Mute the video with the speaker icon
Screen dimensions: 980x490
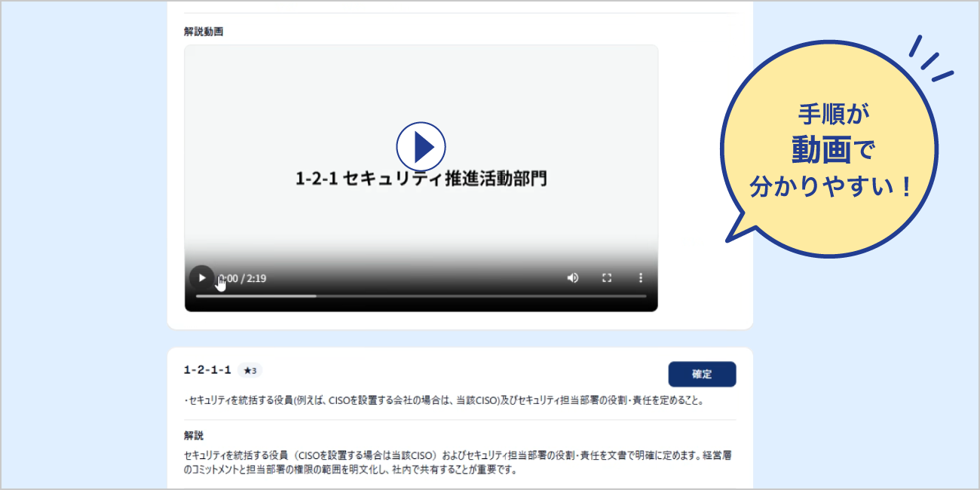pos(573,278)
